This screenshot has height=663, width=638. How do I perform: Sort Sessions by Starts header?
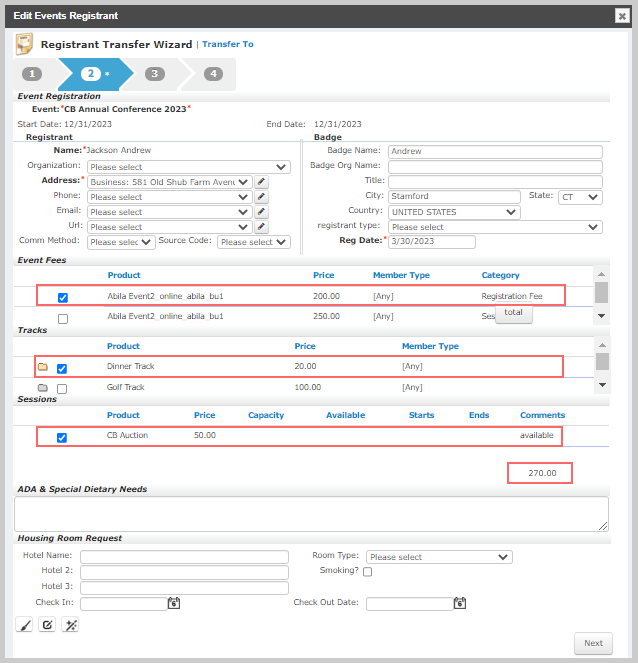pos(422,415)
